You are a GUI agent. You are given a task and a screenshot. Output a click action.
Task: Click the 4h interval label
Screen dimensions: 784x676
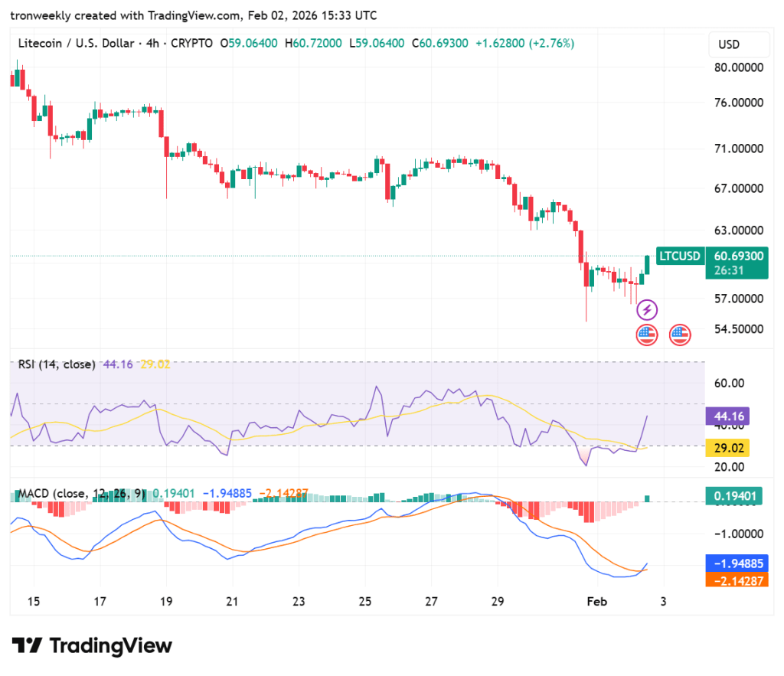coord(152,44)
